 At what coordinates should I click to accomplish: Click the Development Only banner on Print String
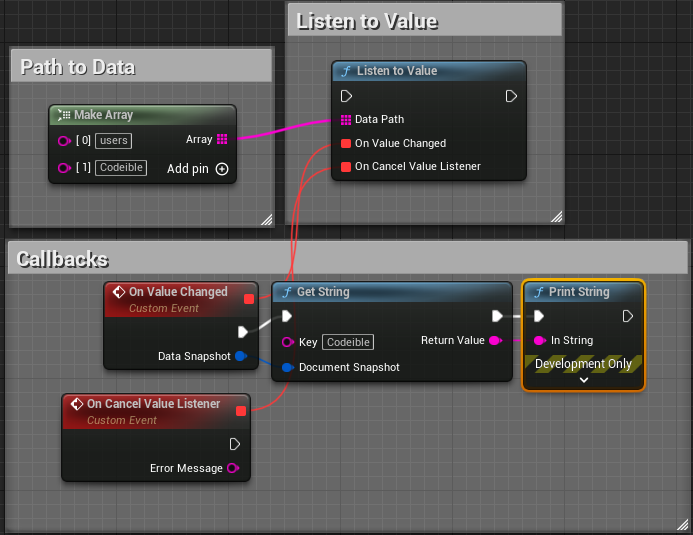(x=583, y=364)
